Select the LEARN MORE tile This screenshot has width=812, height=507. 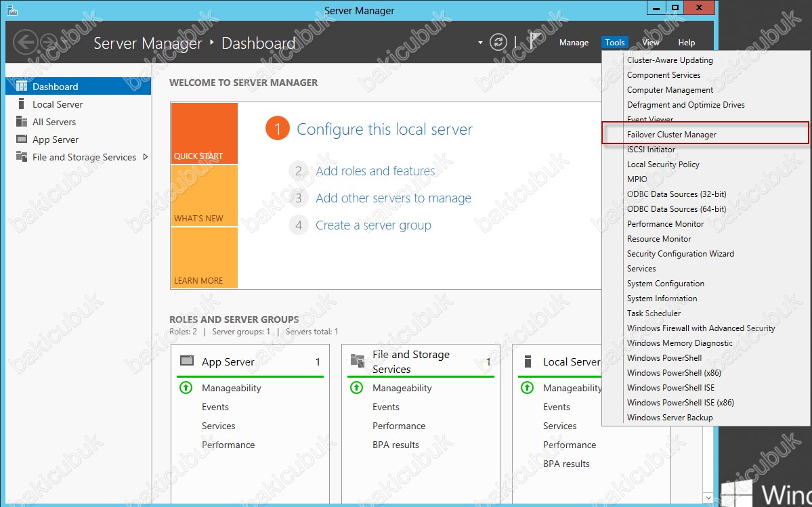point(205,258)
